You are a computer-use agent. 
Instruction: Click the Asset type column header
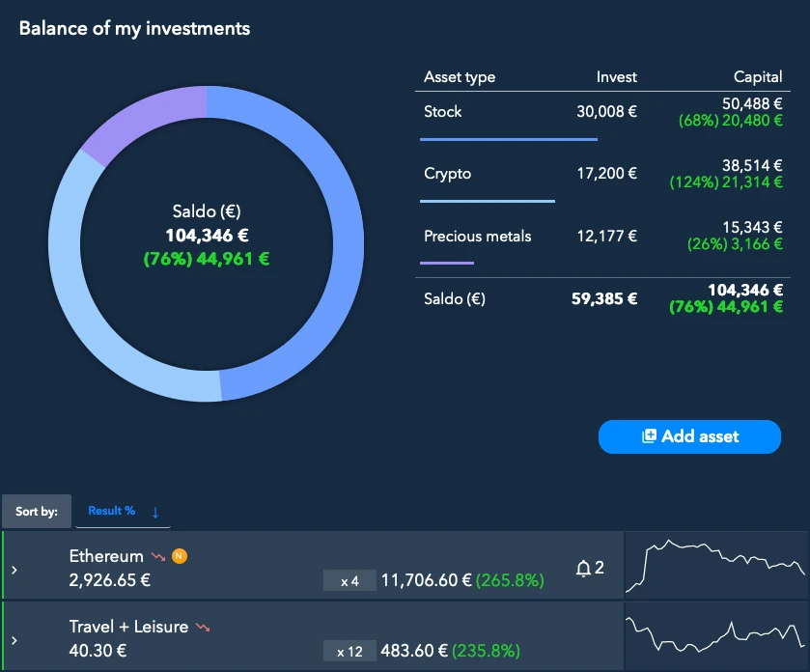point(459,76)
